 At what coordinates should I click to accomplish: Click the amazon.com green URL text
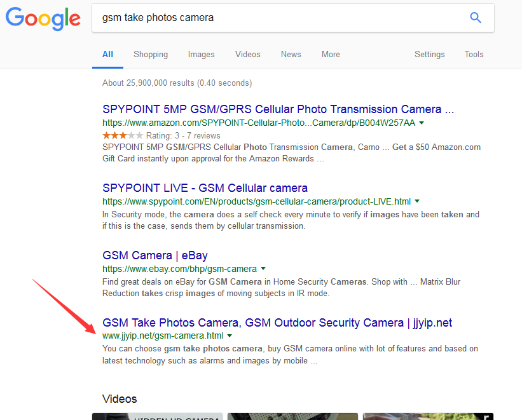(x=259, y=123)
